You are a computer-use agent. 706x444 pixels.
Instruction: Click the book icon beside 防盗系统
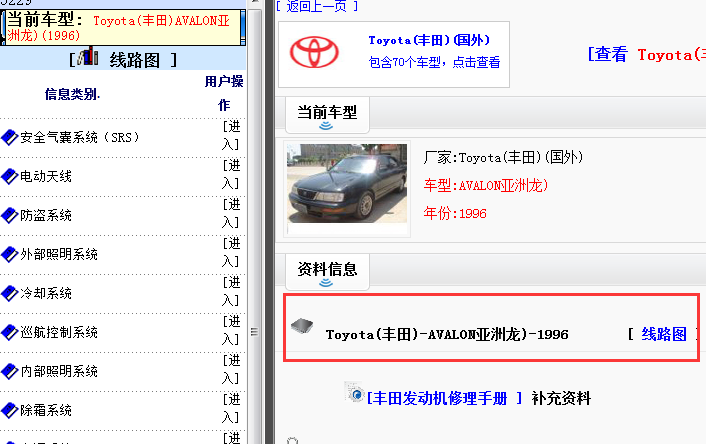(x=9, y=215)
